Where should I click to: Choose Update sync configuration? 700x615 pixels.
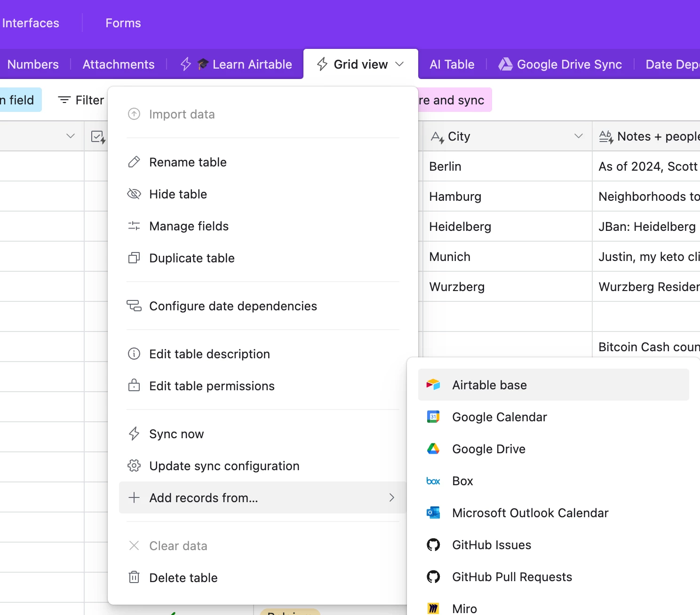[x=263, y=465]
